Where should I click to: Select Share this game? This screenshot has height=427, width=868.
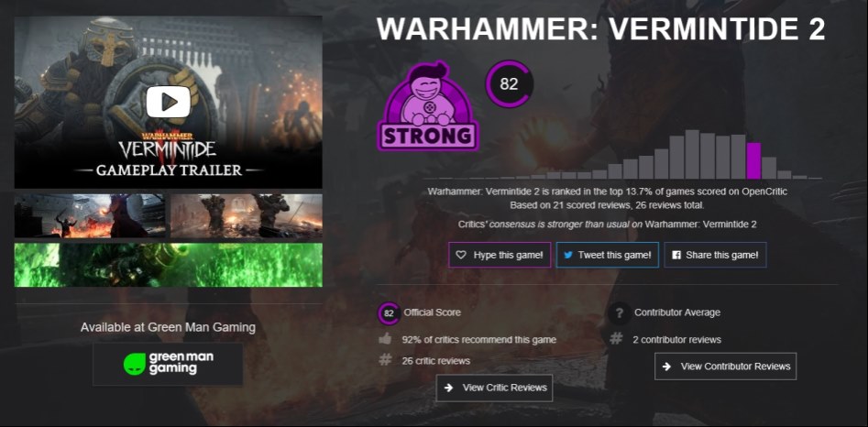[715, 255]
